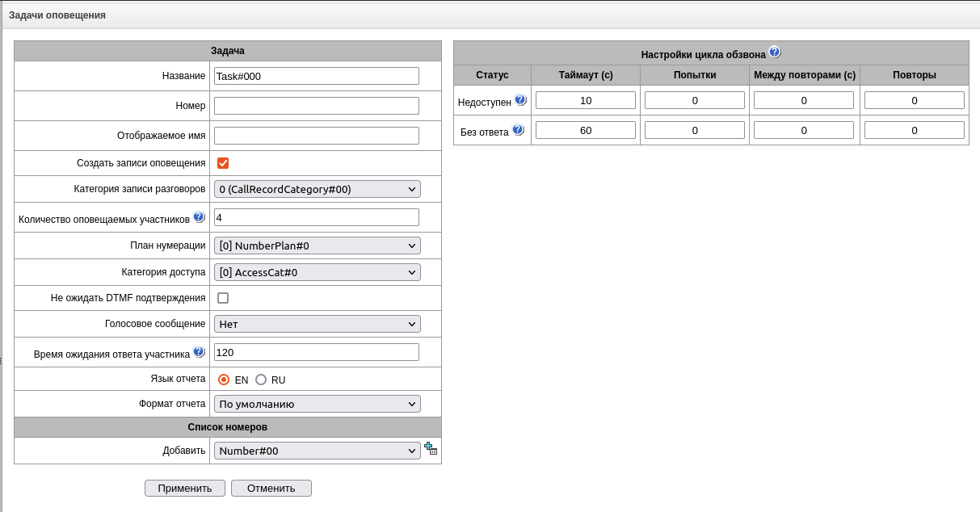The height and width of the screenshot is (512, 980).
Task: Click Без ответа Попытки input field
Action: (695, 130)
